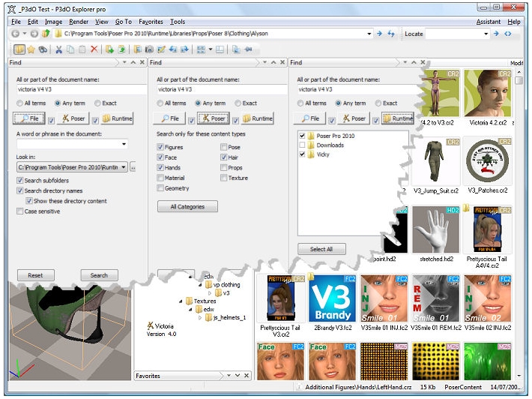Click the thumbnail grid view icon
The width and height of the screenshot is (532, 399).
(201, 49)
